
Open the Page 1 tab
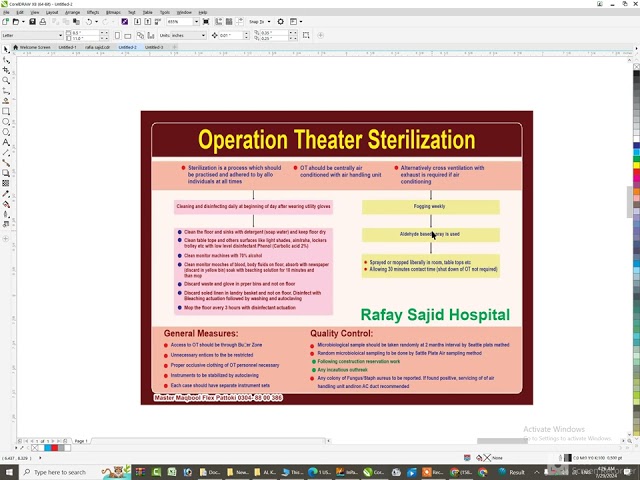click(81, 441)
